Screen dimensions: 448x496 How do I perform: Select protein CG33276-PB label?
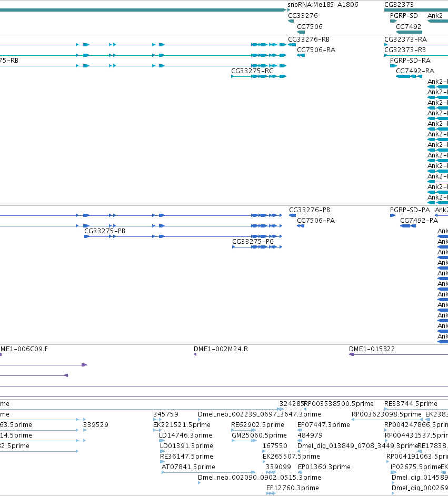point(310,210)
